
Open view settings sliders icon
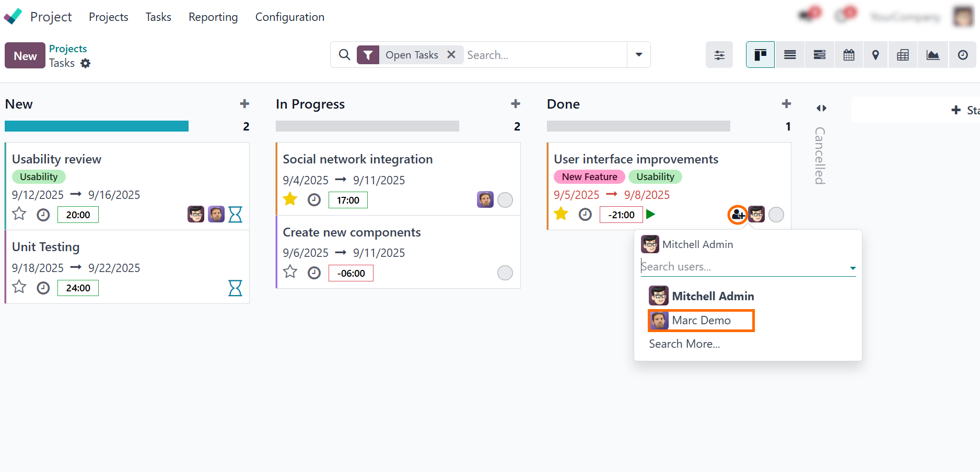coord(719,54)
